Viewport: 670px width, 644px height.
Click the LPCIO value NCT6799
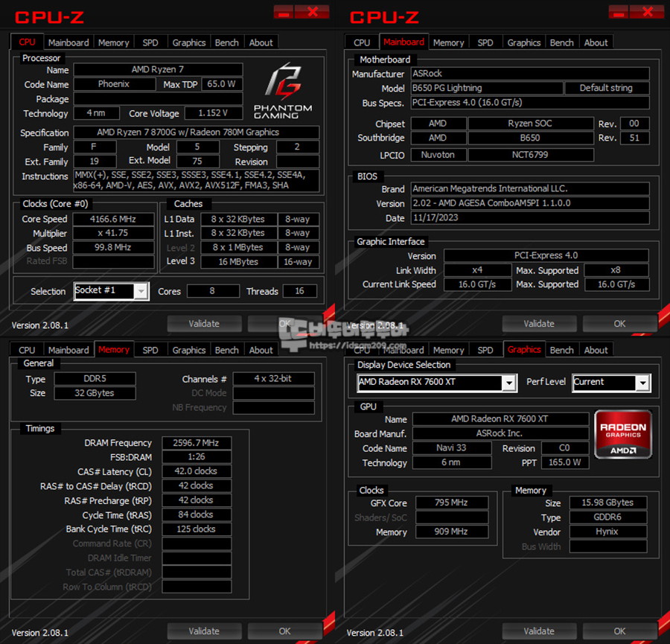click(531, 155)
